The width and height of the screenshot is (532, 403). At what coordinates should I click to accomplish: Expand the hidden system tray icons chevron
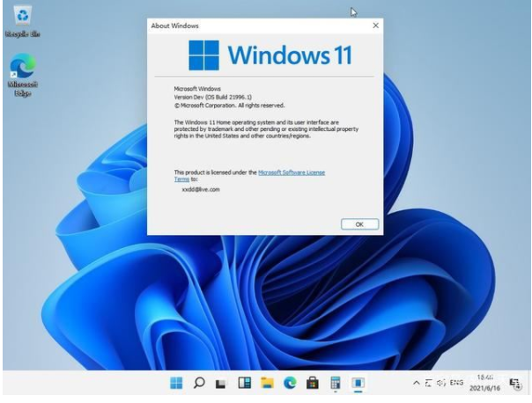(417, 383)
